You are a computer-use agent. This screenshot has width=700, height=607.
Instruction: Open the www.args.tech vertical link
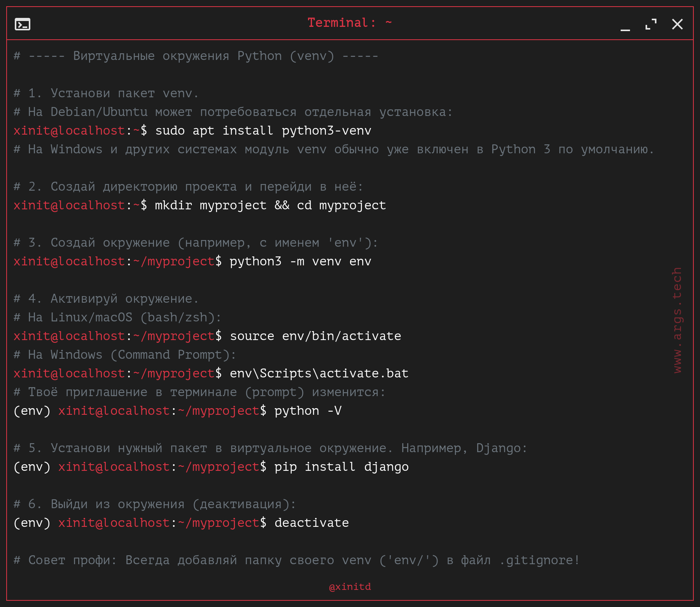coord(677,320)
